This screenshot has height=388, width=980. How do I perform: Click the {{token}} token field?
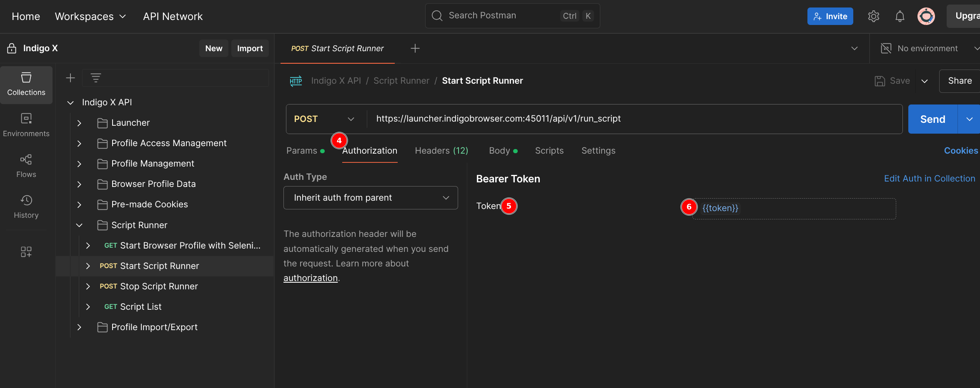[794, 209]
